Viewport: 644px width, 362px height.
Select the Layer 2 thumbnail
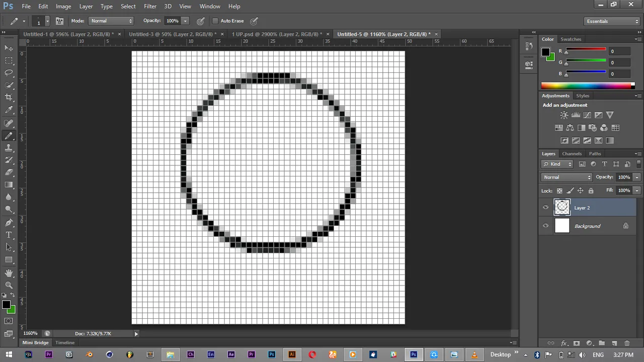562,208
